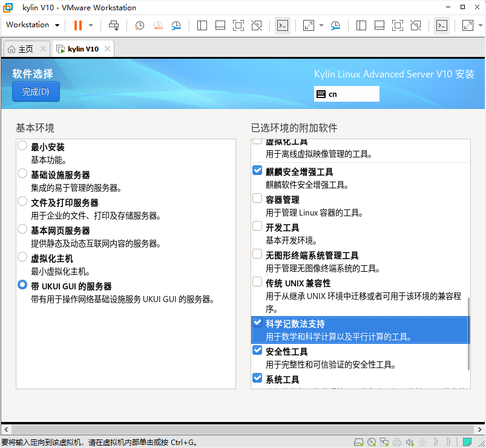
Task: Click the network adapter status icon
Action: pyautogui.click(x=386, y=443)
